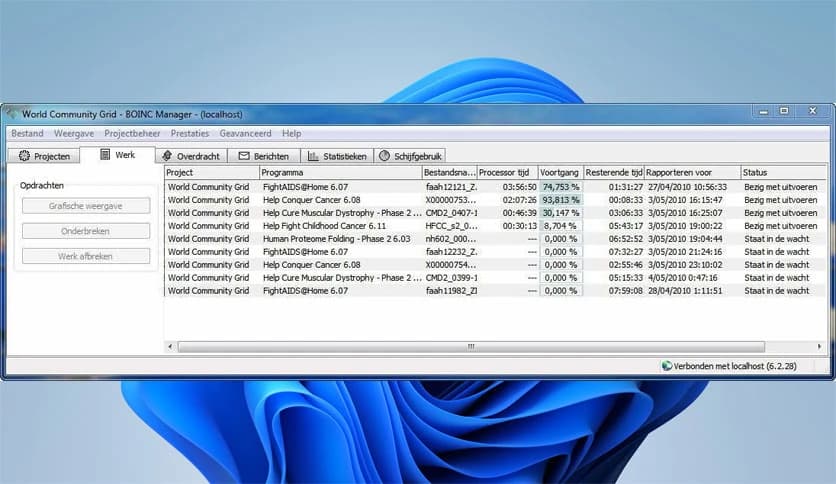
Task: Open the Weergave menu
Action: point(74,133)
